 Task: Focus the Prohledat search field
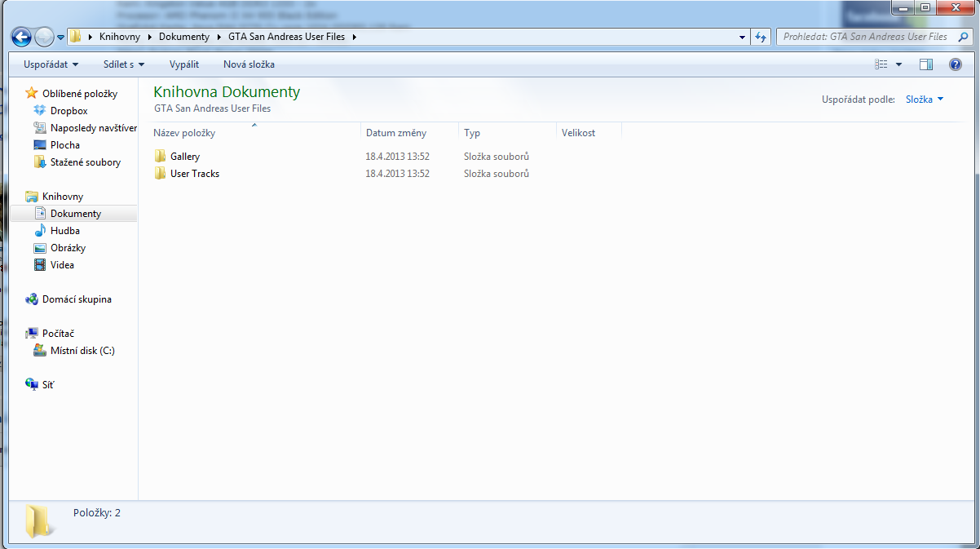pos(865,37)
